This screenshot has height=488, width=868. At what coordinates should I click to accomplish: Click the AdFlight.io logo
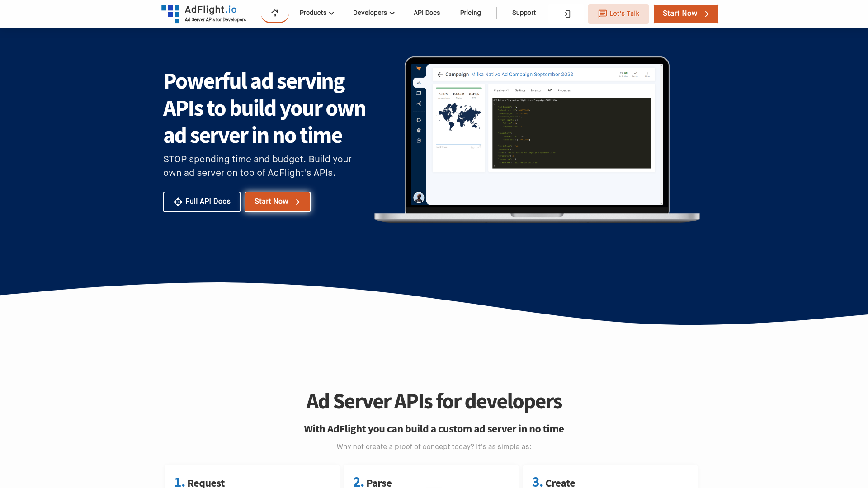(x=204, y=14)
